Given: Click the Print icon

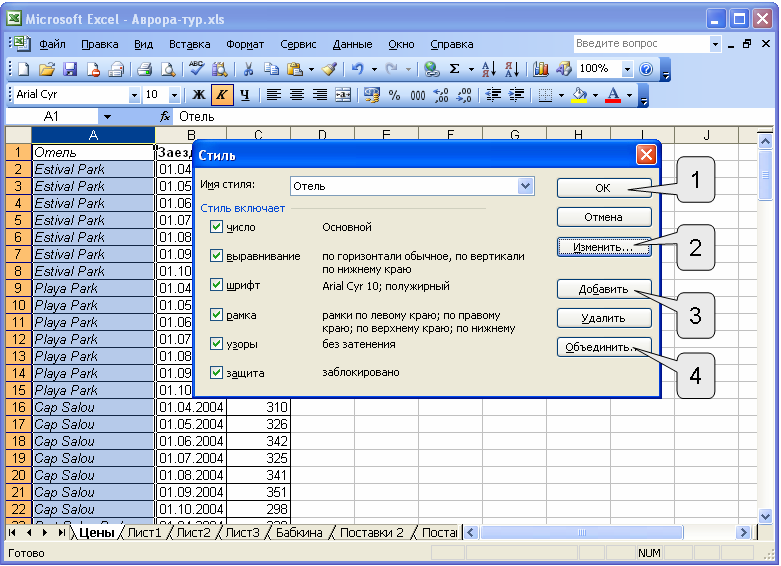Looking at the screenshot, I should point(144,69).
